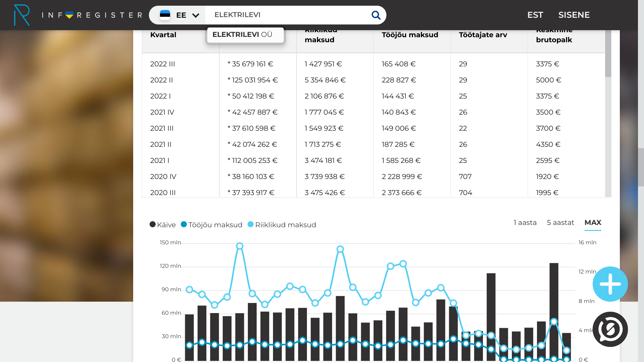Screen dimensions: 644x362
Task: Click the Inforegister R logo
Action: tap(22, 15)
